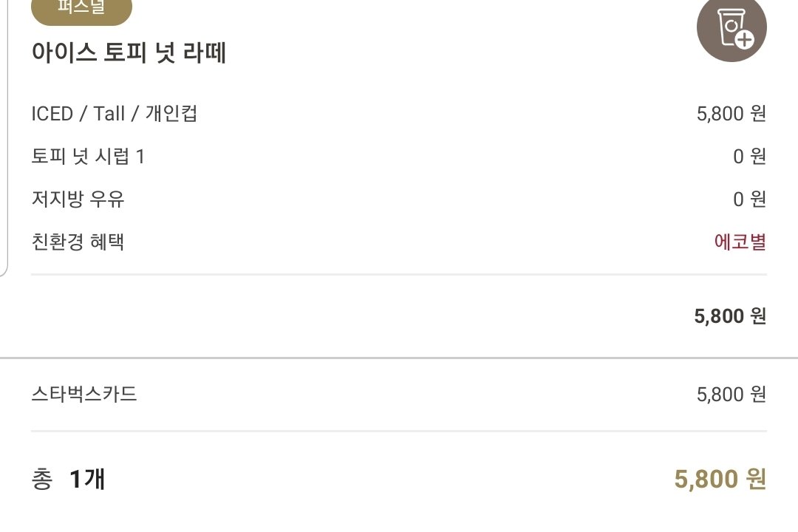The width and height of the screenshot is (798, 532).
Task: Select the bold 5,800 원 item subtotal
Action: coord(730,316)
